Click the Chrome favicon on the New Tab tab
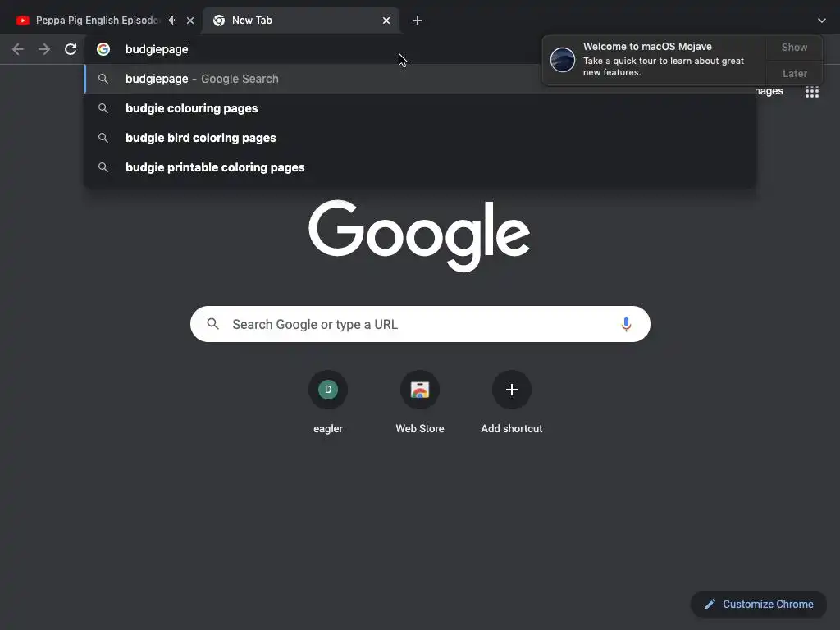 pyautogui.click(x=219, y=21)
